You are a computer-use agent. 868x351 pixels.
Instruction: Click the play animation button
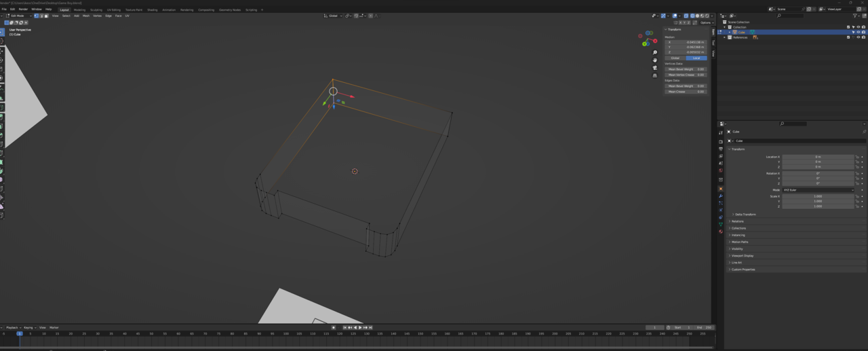[360, 327]
